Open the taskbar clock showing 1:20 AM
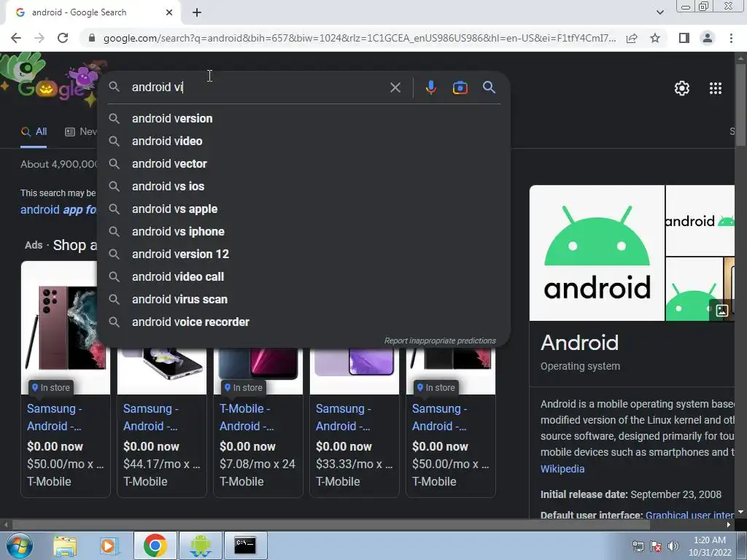The image size is (747, 560). [x=709, y=546]
